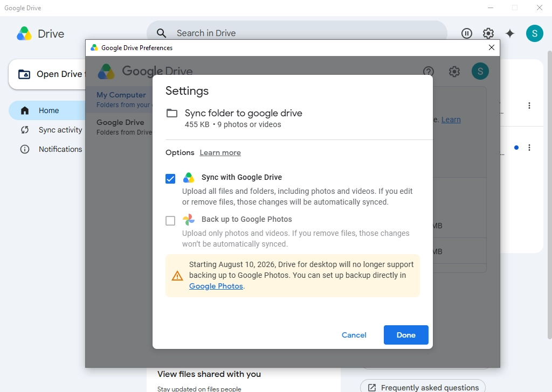Click the 'Sync folder to google drive' title
The image size is (552, 392).
[243, 113]
